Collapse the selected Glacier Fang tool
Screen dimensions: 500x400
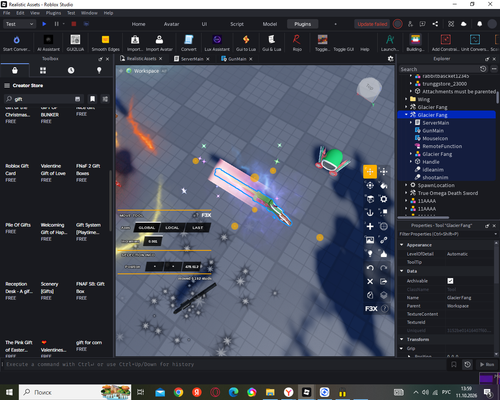406,115
